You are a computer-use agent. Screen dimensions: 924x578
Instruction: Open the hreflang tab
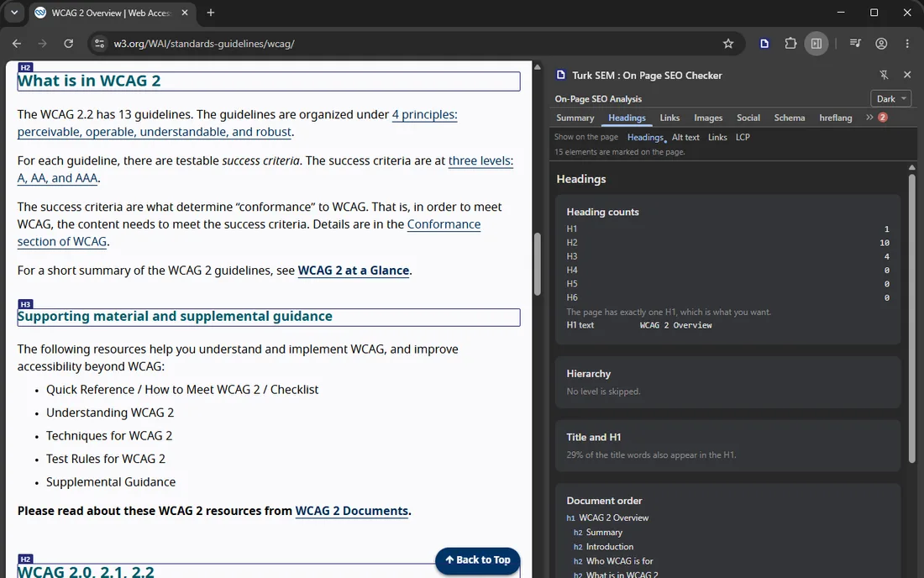tap(836, 118)
